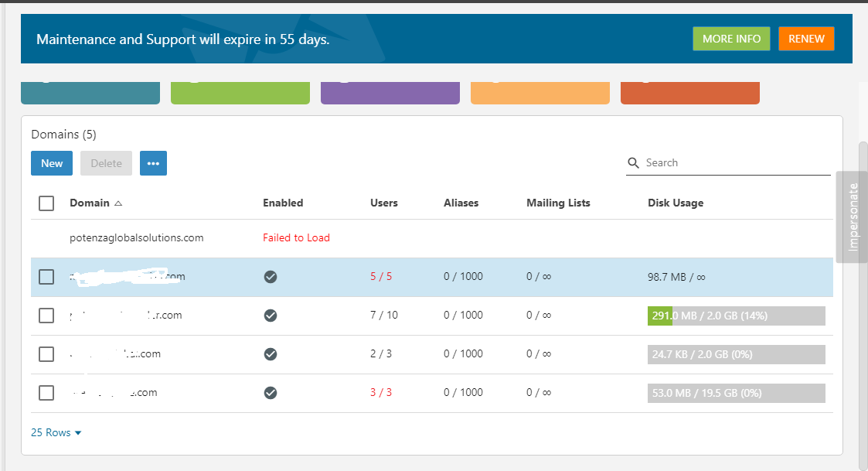Click enabled checkmark for the 2 / 3 users row

pos(271,354)
